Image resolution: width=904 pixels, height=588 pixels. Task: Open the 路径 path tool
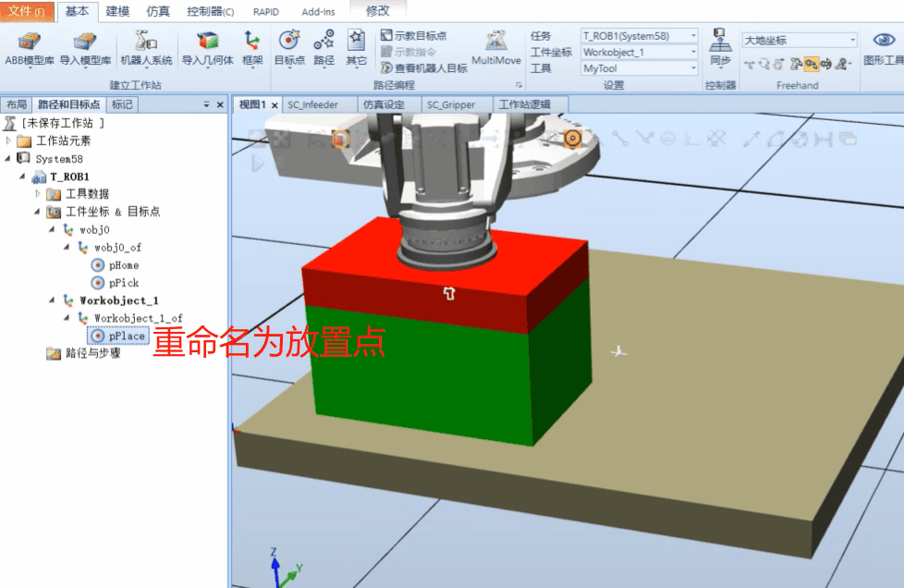324,48
